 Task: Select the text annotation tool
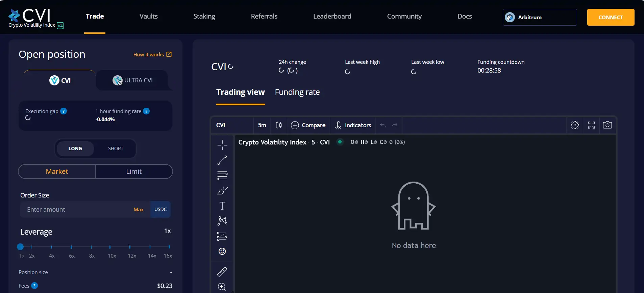(x=222, y=206)
